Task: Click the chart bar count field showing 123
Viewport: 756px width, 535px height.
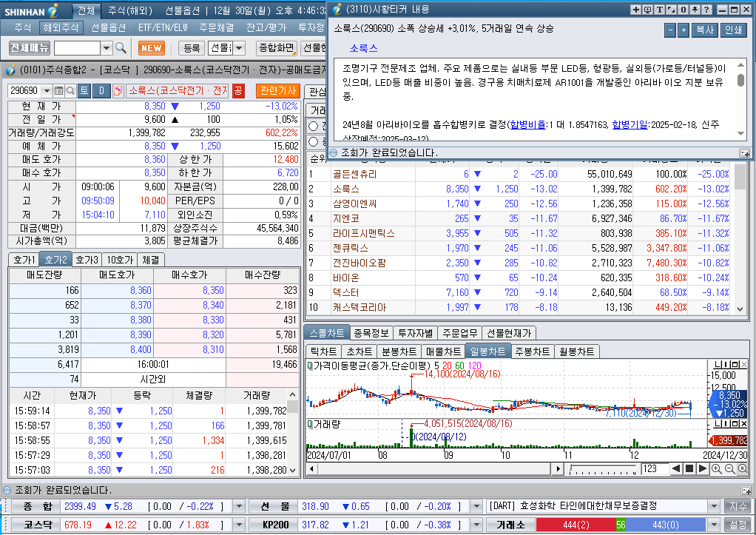Action: tap(654, 468)
